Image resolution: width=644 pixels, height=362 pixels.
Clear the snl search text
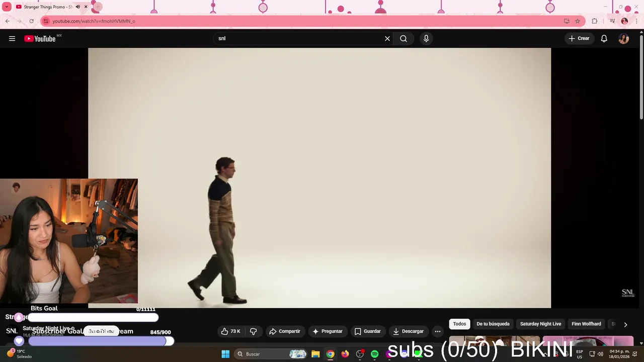tap(387, 39)
